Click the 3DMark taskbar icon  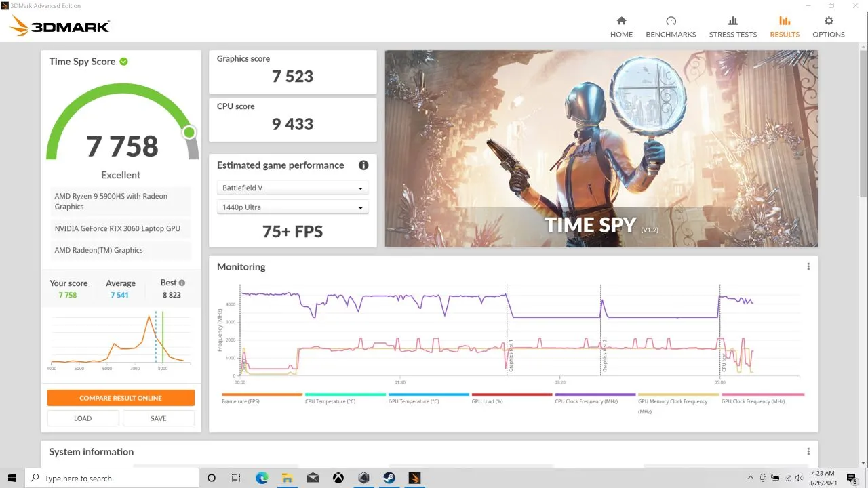(415, 478)
